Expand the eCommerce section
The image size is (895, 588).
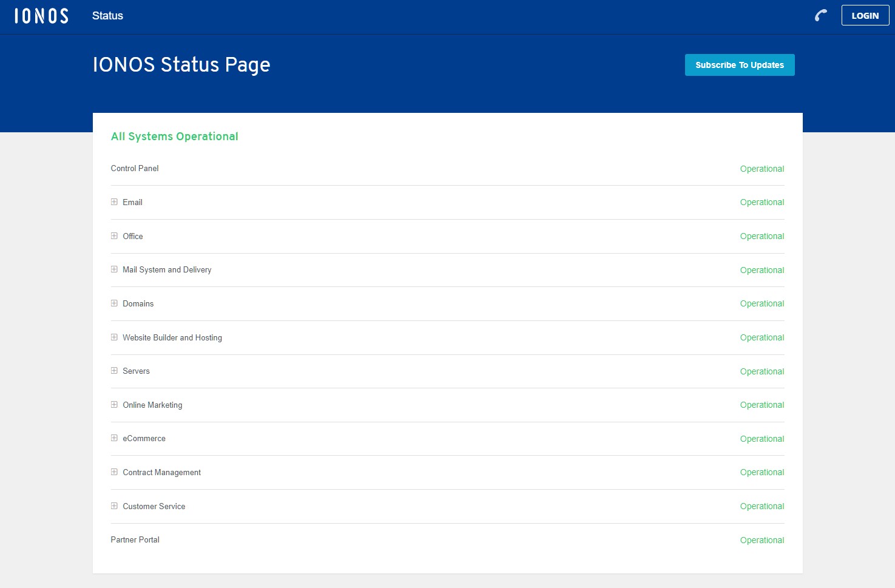click(x=113, y=438)
